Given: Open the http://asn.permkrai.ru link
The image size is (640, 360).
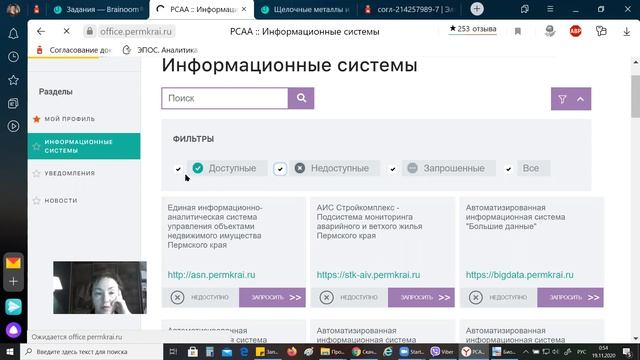Looking at the screenshot, I should pos(211,275).
